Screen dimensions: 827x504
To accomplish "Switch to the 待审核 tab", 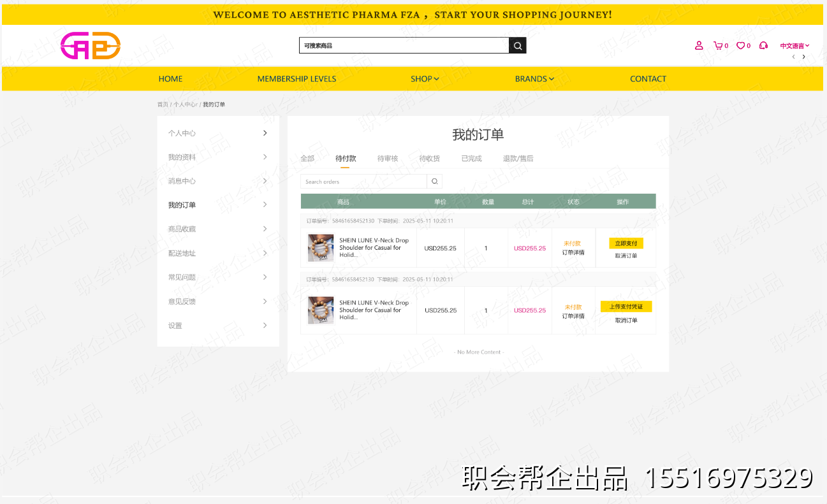I will tap(388, 159).
